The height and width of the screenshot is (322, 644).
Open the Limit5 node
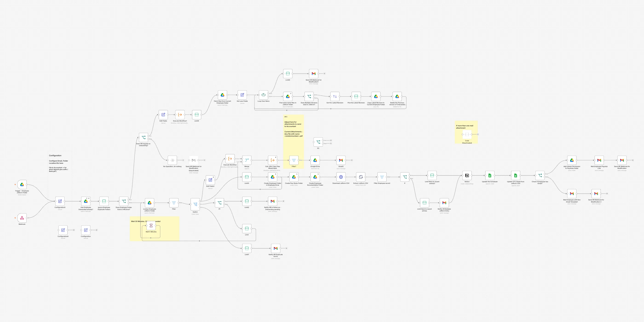pos(288,74)
